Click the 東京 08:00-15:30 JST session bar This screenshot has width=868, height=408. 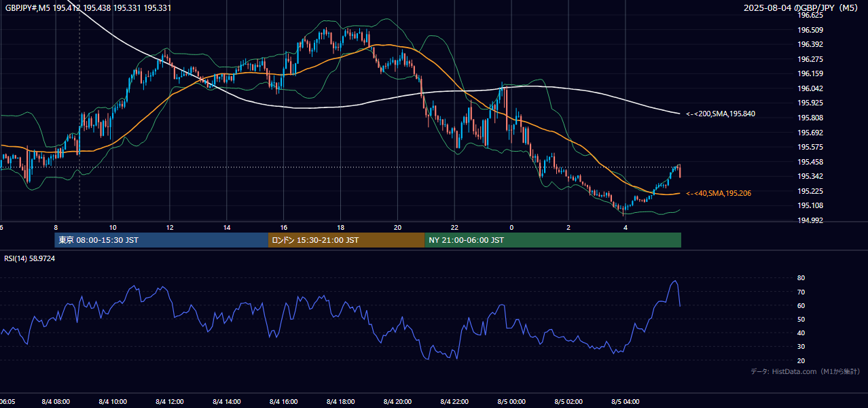162,240
